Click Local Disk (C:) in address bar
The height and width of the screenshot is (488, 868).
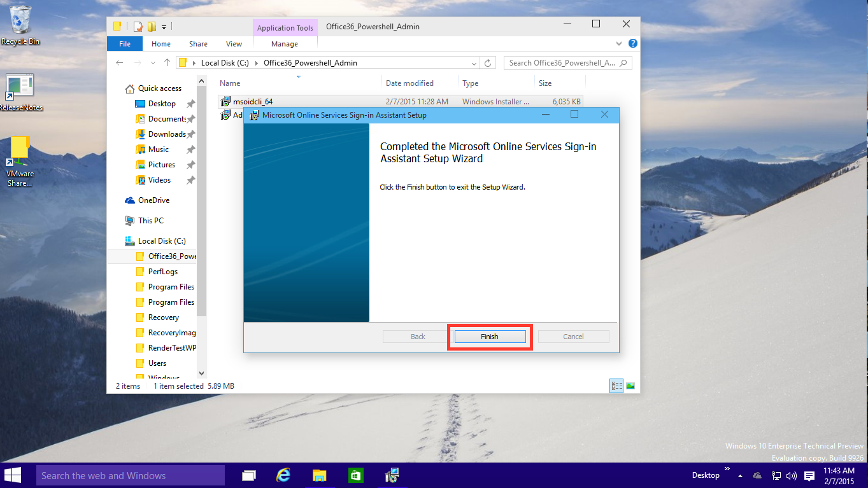pos(225,63)
